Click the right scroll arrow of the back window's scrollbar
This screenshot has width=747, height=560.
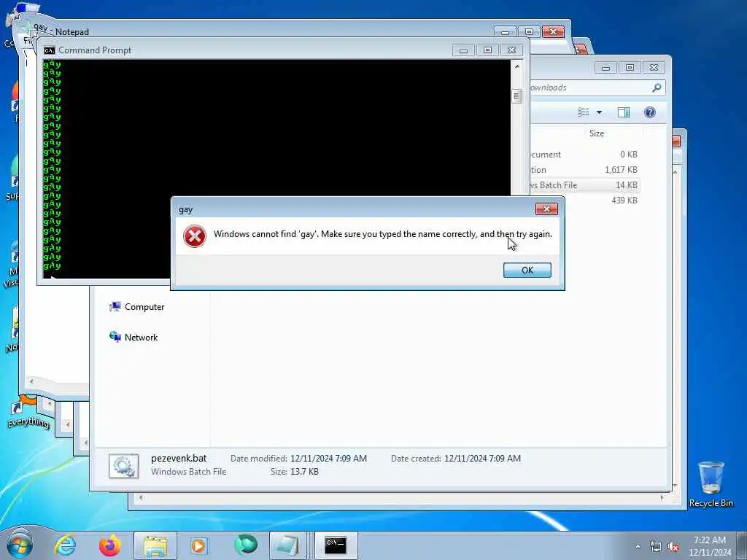(662, 497)
